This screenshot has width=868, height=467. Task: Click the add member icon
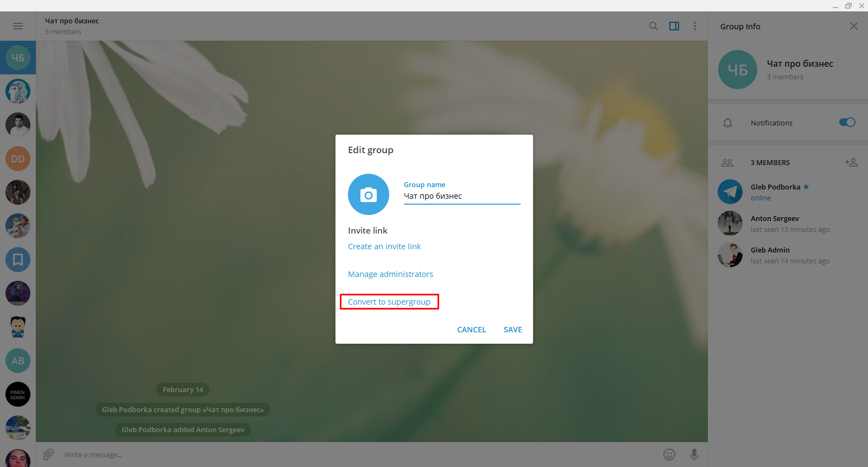point(851,162)
